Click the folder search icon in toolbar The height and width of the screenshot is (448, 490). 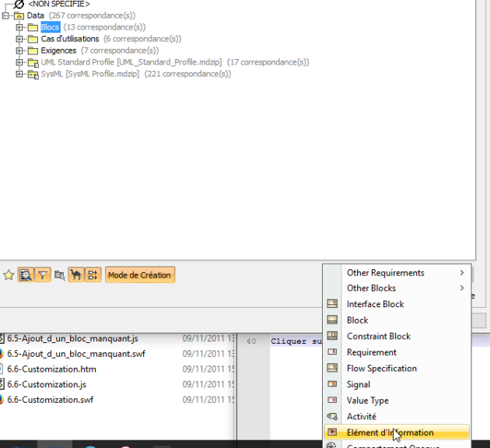(x=60, y=275)
